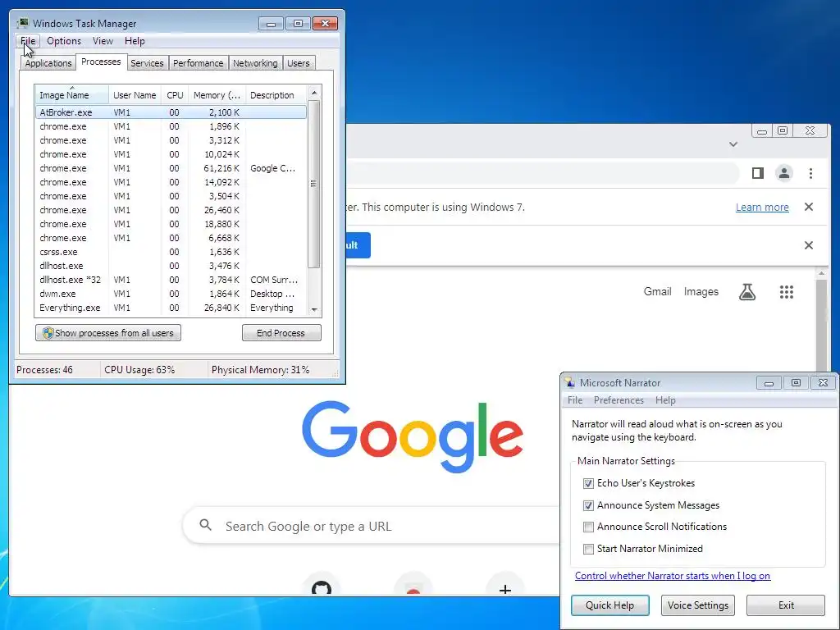Sort processes by Memory column
Image resolution: width=840 pixels, height=630 pixels.
217,95
